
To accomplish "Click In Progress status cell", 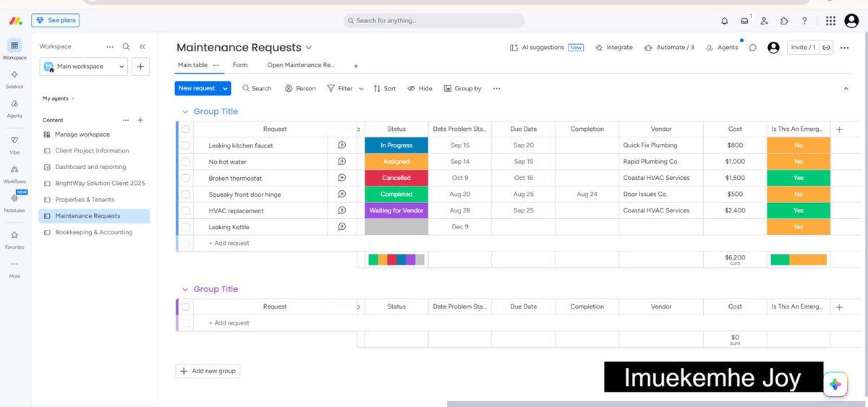I will (396, 145).
